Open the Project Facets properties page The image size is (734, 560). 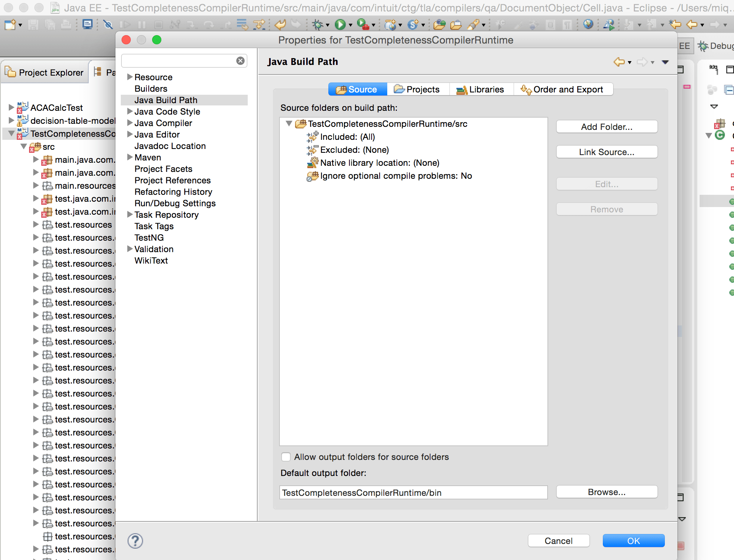pos(163,169)
